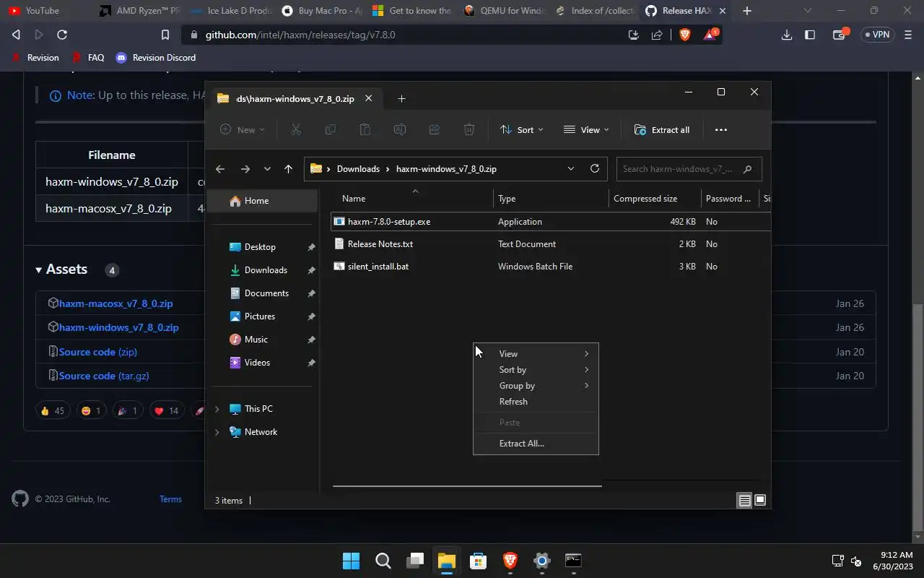Screen dimensions: 924x578
Task: Expand This PC in navigation pane
Action: [217, 409]
